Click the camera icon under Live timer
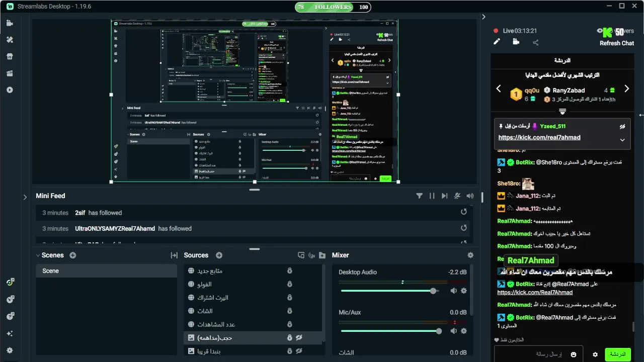The image size is (644, 362). click(x=516, y=42)
